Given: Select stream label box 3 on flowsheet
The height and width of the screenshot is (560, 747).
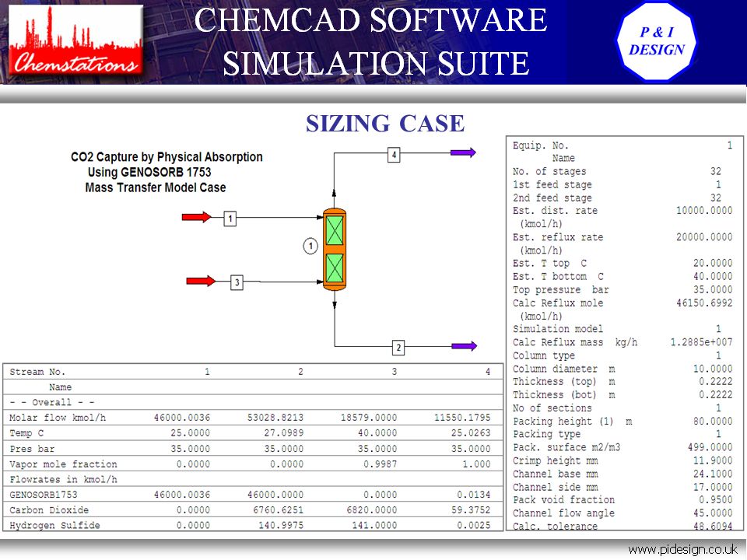Looking at the screenshot, I should [x=237, y=282].
